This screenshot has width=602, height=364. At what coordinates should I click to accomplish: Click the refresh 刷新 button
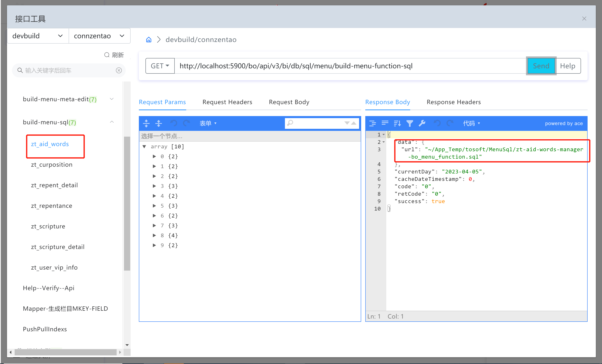pyautogui.click(x=114, y=55)
